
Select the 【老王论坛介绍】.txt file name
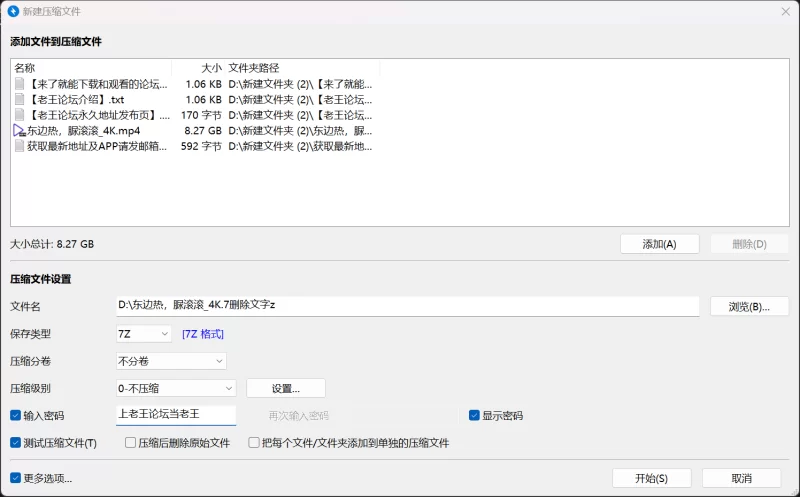pos(76,100)
